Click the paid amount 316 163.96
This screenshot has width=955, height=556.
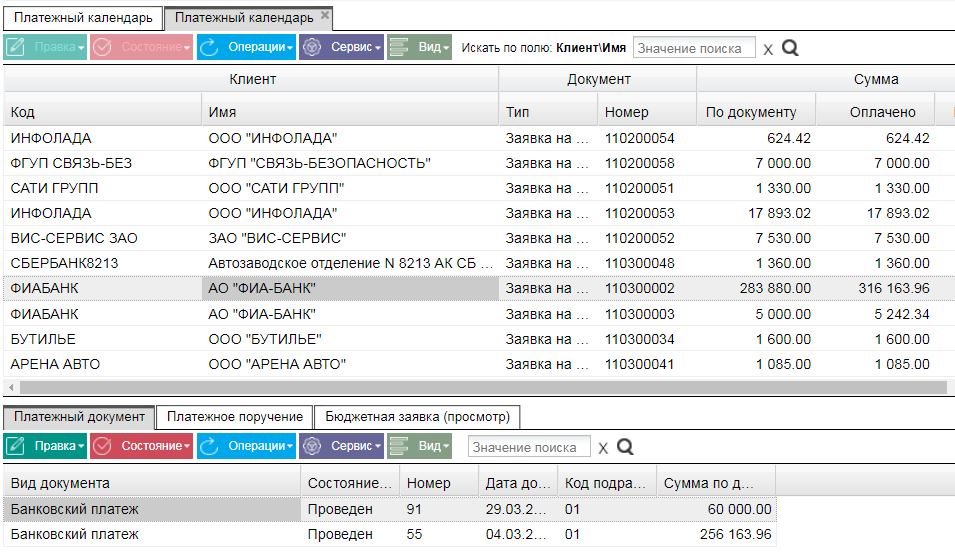tap(894, 288)
